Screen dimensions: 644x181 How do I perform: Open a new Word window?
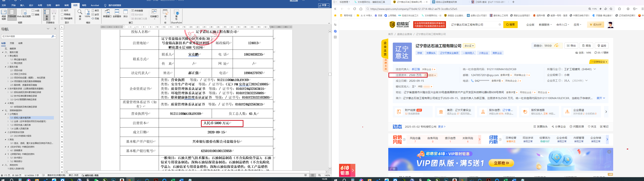pyautogui.click(x=107, y=14)
